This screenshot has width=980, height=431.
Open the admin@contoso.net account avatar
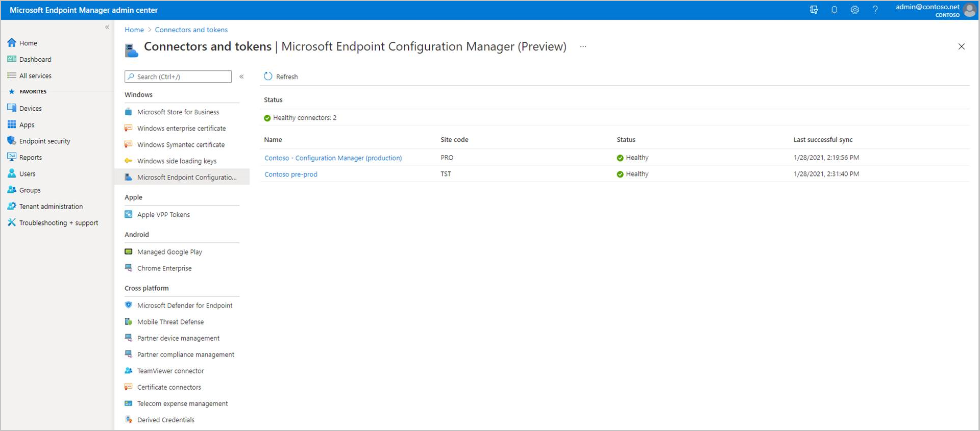(x=970, y=10)
